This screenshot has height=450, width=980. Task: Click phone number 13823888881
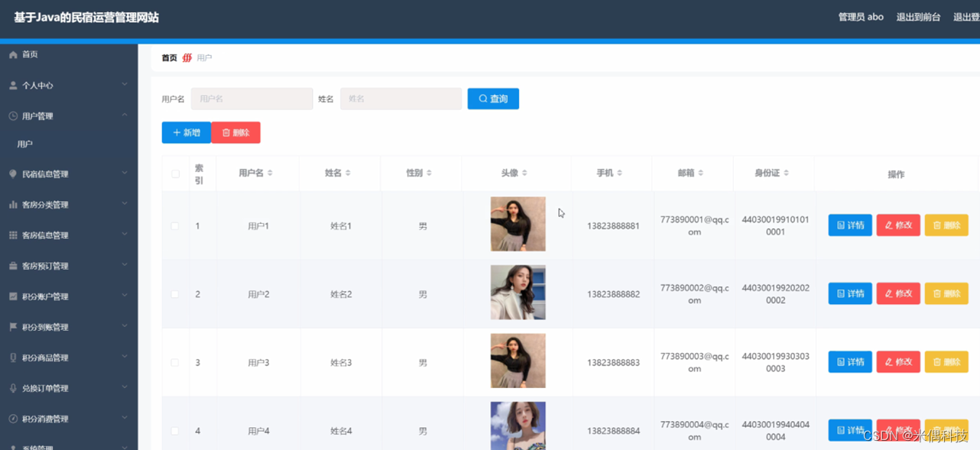pyautogui.click(x=613, y=226)
